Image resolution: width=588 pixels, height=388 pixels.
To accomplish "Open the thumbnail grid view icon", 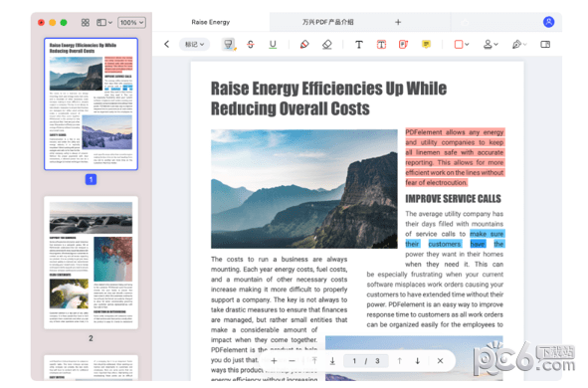I will click(x=86, y=23).
